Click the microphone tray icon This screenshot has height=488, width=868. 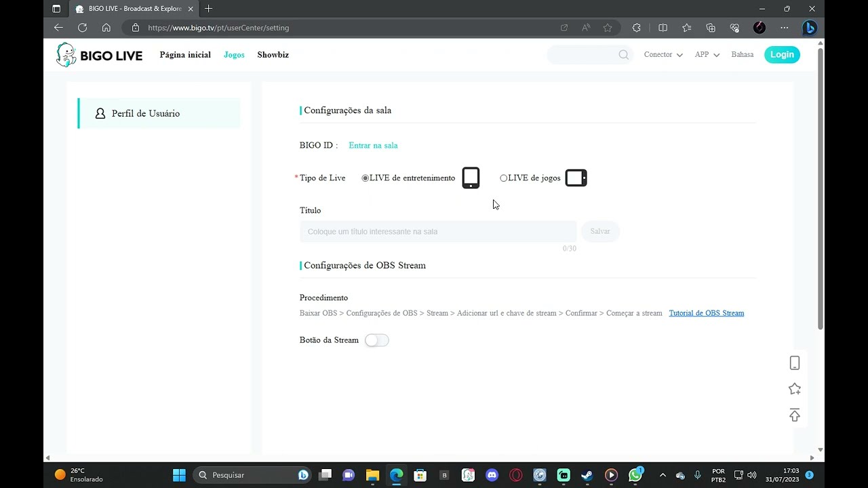pos(697,475)
